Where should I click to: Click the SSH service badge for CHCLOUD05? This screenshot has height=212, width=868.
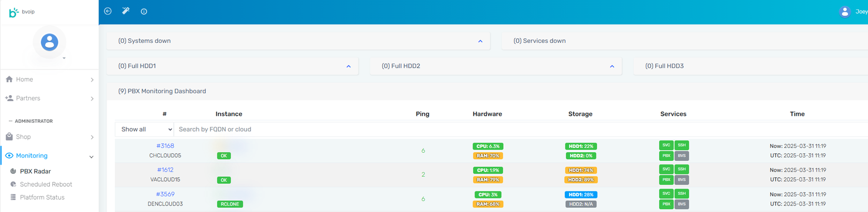[x=681, y=145]
